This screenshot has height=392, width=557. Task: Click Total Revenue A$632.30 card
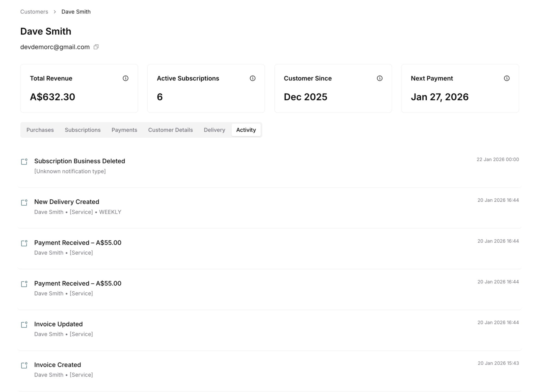(79, 89)
